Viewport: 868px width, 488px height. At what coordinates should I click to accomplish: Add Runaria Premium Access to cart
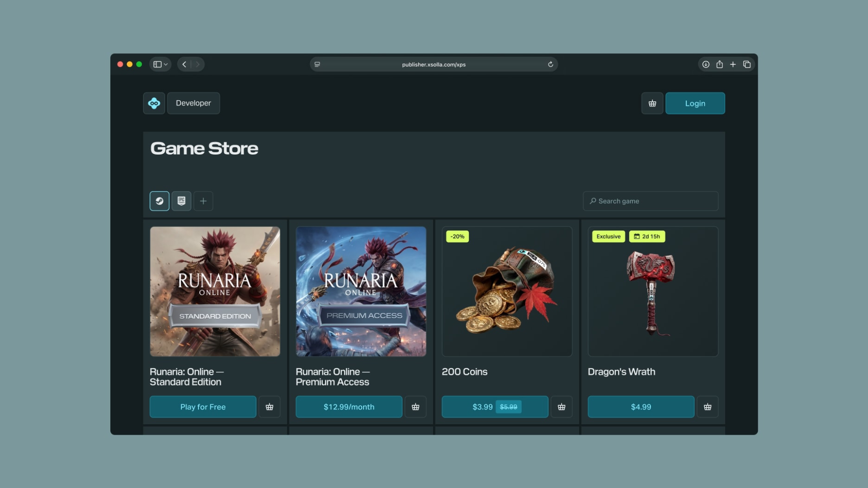pyautogui.click(x=415, y=407)
